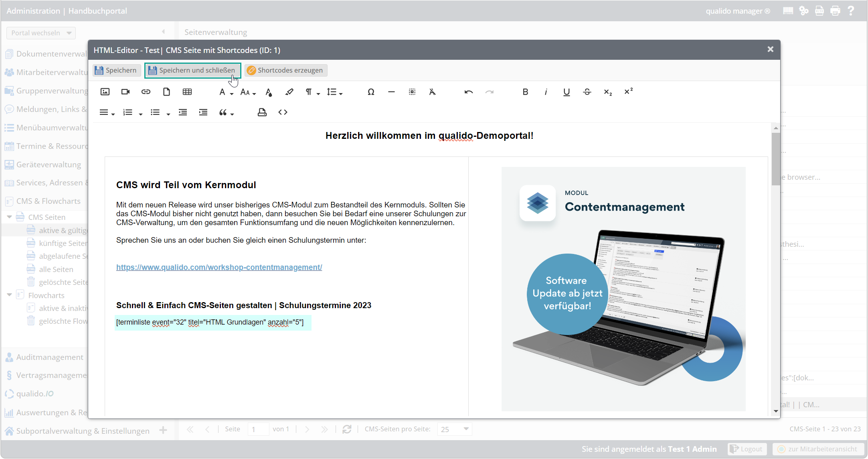868x459 pixels.
Task: Open text alignment dropdown
Action: click(107, 112)
